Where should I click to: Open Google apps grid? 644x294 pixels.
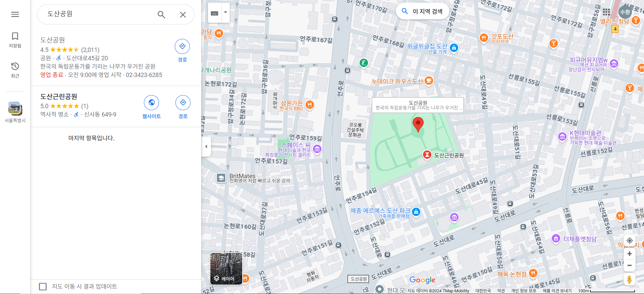pos(606,12)
